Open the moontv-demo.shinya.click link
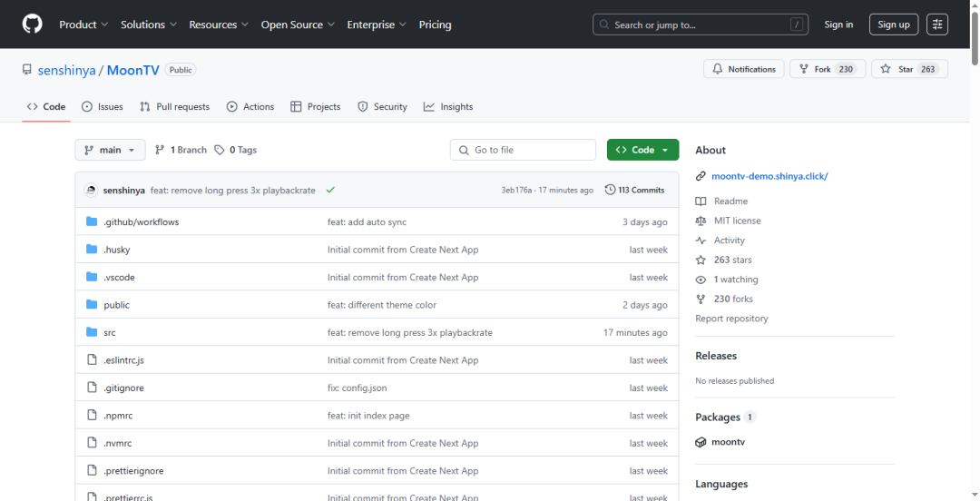 (x=769, y=176)
